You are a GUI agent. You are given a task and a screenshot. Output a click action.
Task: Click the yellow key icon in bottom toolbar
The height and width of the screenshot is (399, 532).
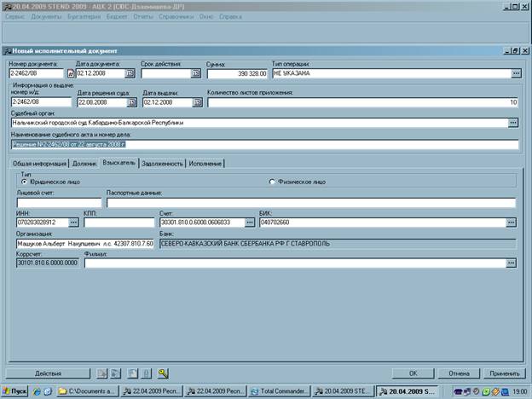(x=163, y=373)
